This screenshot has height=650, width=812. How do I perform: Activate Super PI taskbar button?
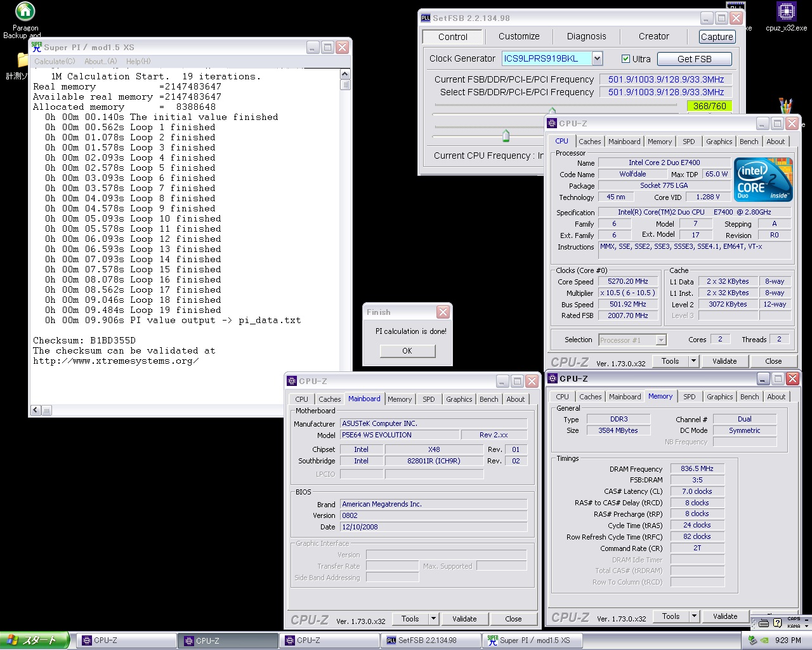[532, 640]
